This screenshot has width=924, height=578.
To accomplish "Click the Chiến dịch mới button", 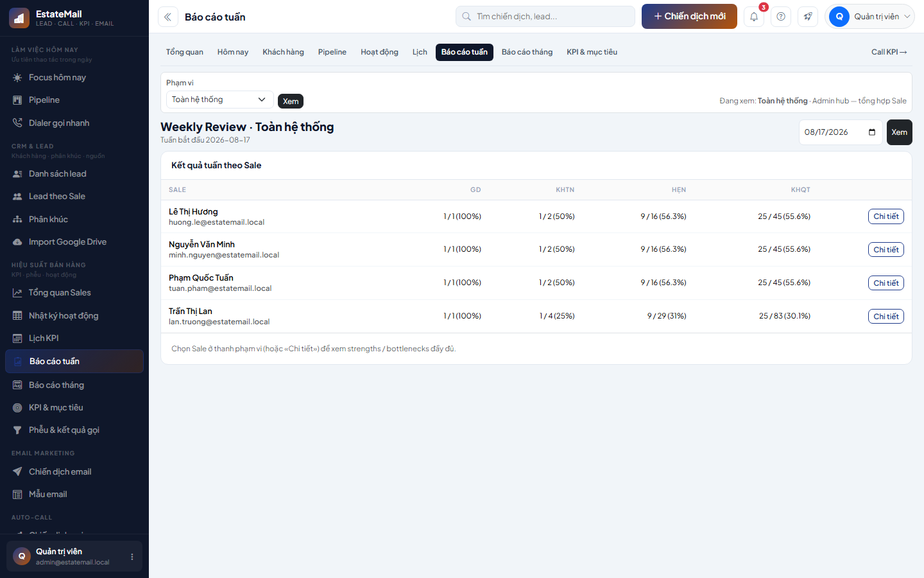I will tap(689, 17).
